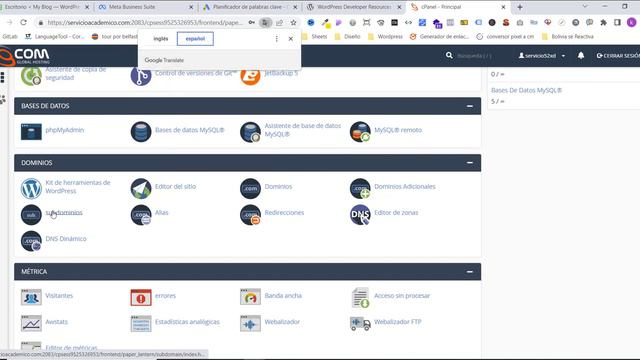Open the Dominios Adicionales icon
This screenshot has width=640, height=360.
pos(360,188)
